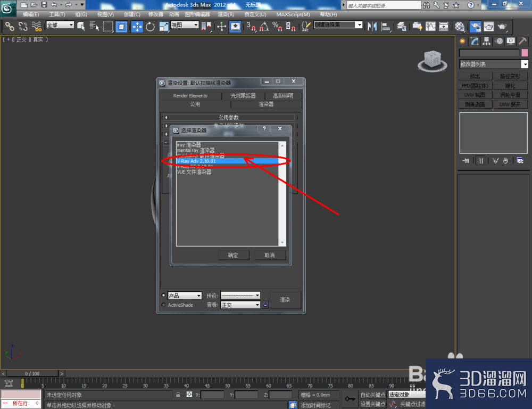Switch to 公用 tab in render setup
Screen dimensions: 532x409
[x=195, y=104]
